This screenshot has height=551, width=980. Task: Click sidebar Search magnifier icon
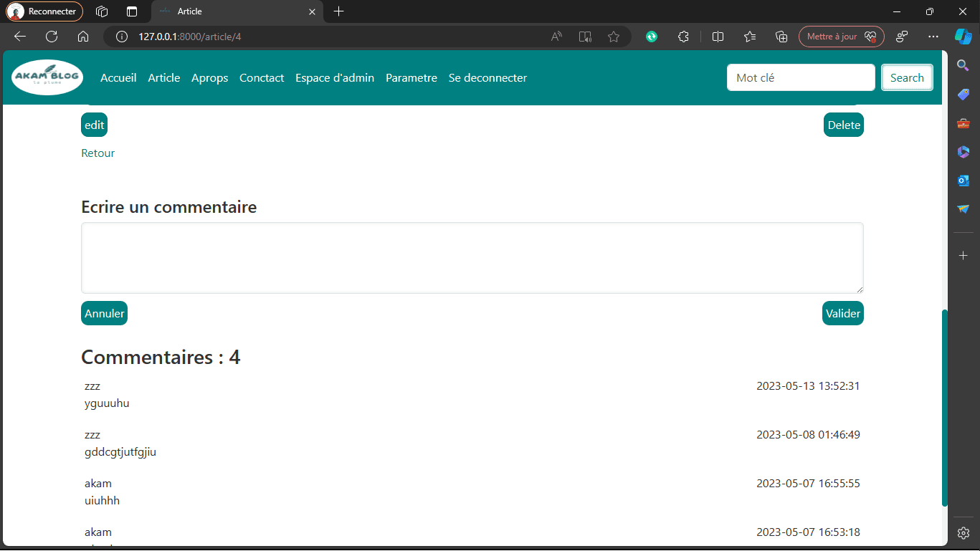(964, 66)
